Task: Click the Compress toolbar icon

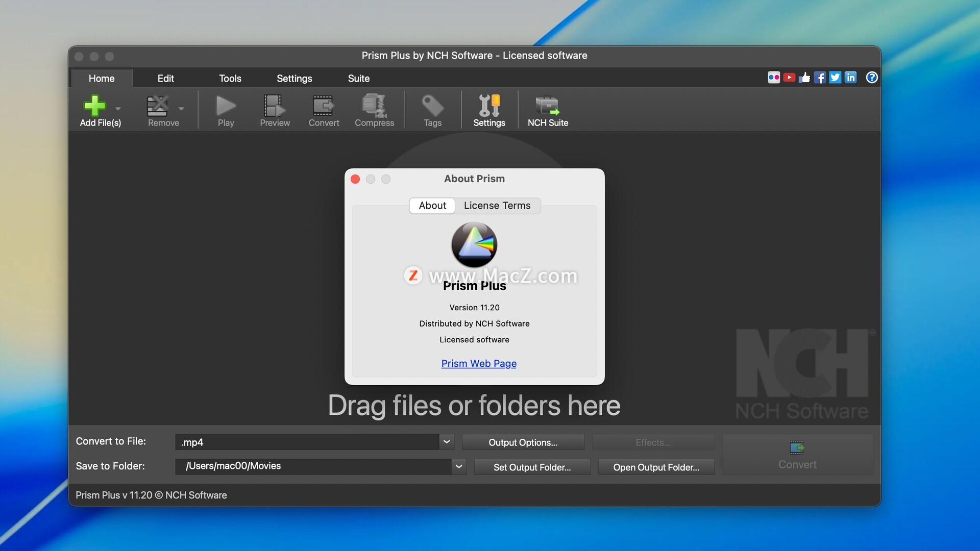Action: pos(374,106)
